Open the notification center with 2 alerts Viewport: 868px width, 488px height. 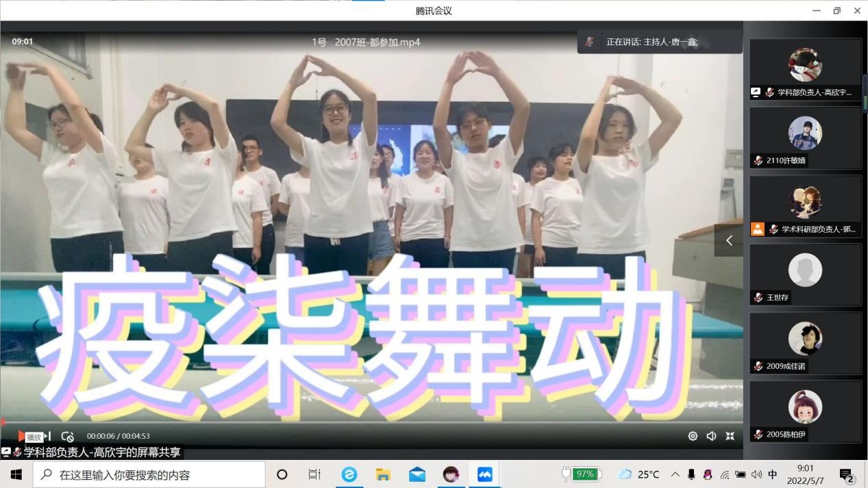[847, 475]
